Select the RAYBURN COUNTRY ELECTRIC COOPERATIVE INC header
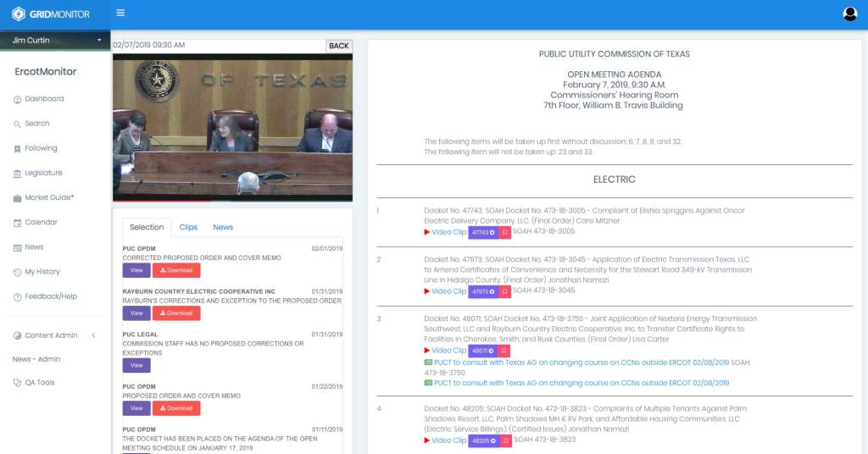Viewport: 868px width, 454px height. 198,291
